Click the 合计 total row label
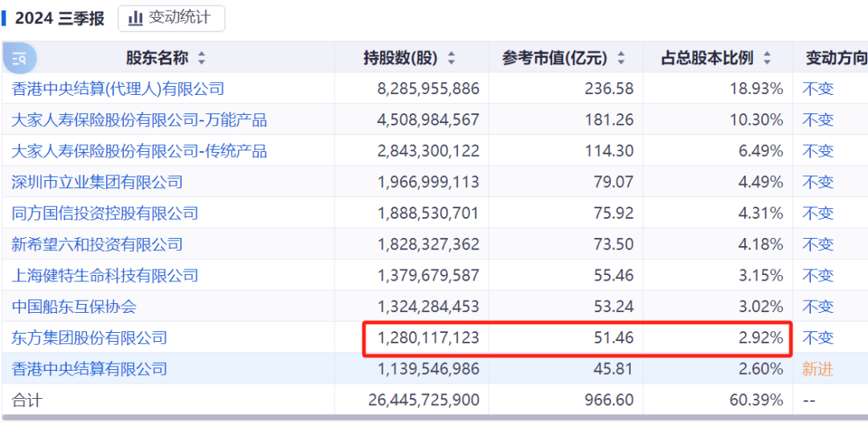 pyautogui.click(x=27, y=400)
